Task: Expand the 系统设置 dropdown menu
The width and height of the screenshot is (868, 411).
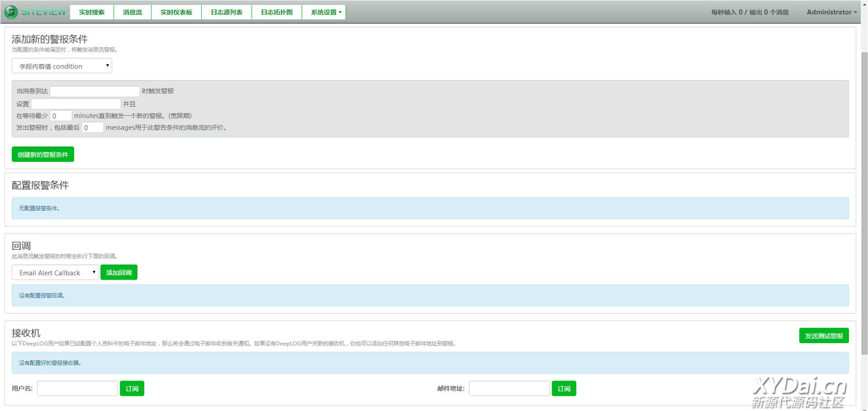Action: [x=326, y=12]
